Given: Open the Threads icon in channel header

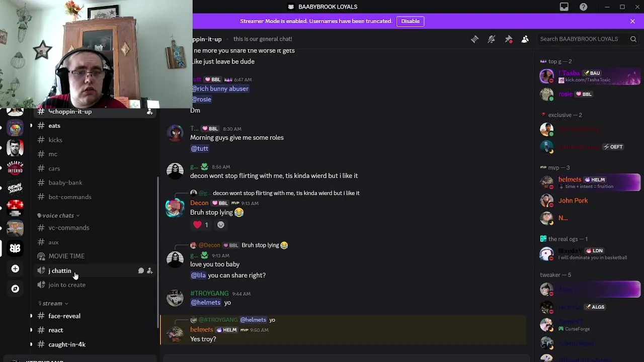Looking at the screenshot, I should coord(474,39).
